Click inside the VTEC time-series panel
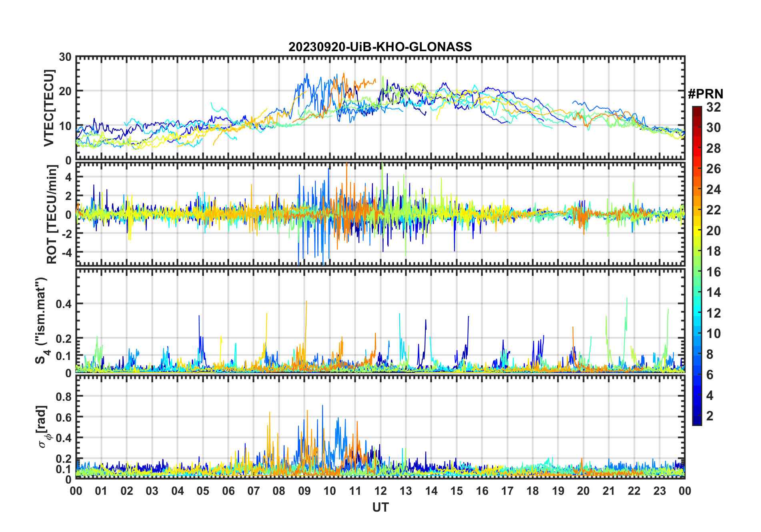Image resolution: width=761 pixels, height=532 pixels. [x=380, y=108]
